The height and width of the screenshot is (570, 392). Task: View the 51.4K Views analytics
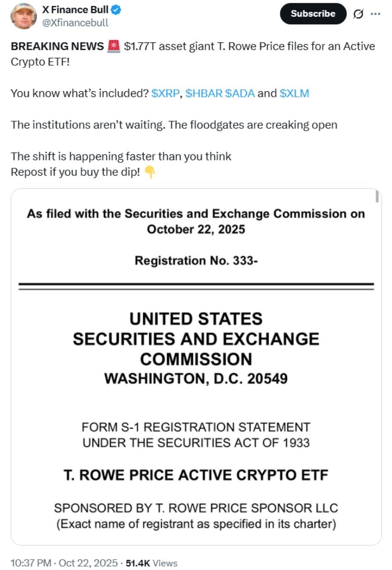click(152, 563)
